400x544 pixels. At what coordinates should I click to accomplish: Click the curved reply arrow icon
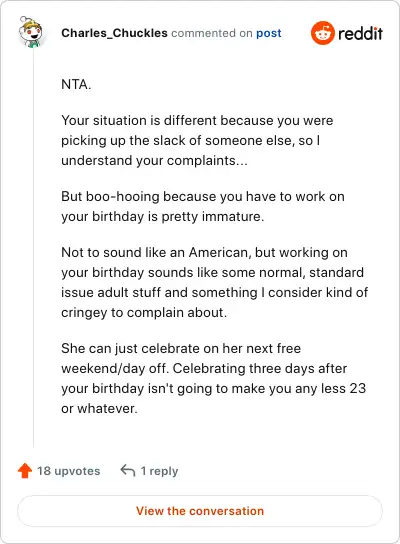[128, 470]
